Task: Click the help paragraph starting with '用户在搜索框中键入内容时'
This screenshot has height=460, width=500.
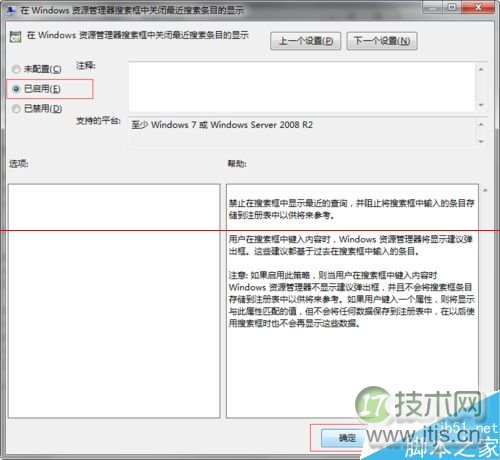Action: [351, 245]
